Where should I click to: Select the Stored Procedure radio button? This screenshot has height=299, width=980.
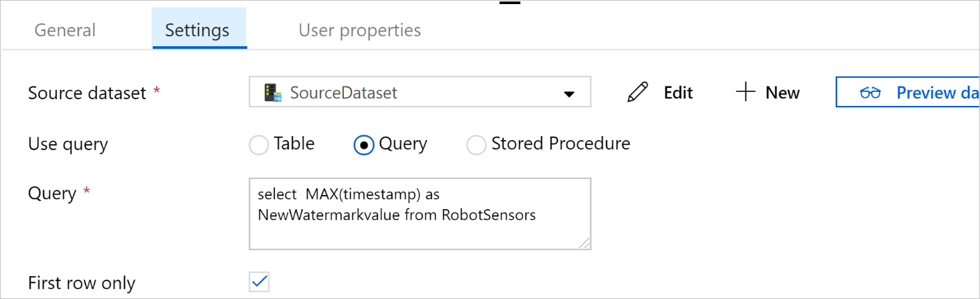476,145
